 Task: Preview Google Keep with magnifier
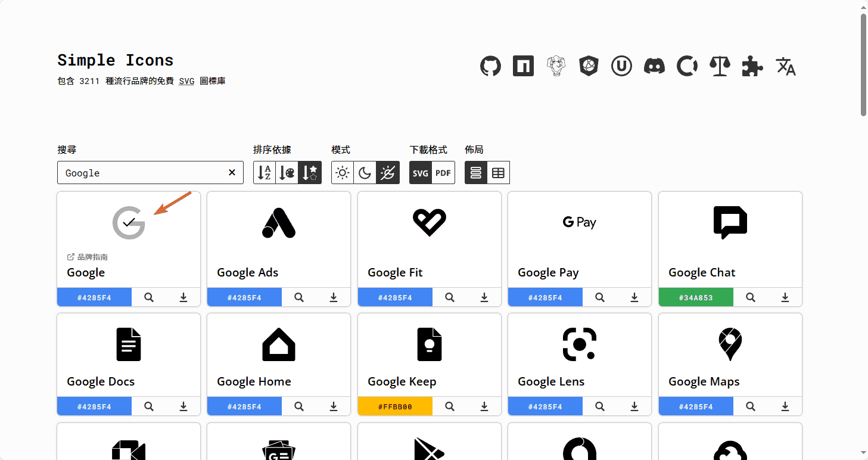[450, 406]
